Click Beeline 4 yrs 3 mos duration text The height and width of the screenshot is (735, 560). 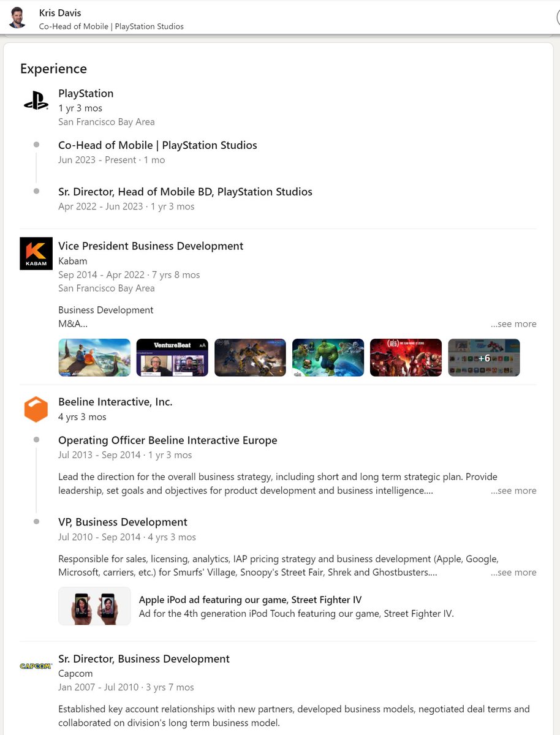[x=82, y=417]
